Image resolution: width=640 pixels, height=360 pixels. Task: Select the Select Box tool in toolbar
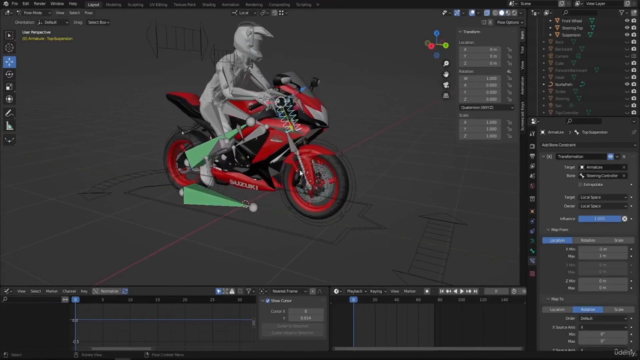9,36
